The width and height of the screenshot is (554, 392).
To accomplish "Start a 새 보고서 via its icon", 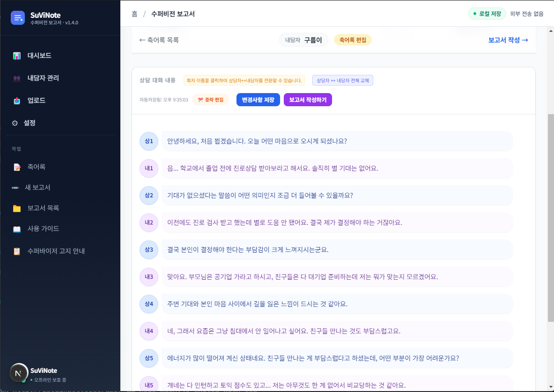I will [x=18, y=186].
